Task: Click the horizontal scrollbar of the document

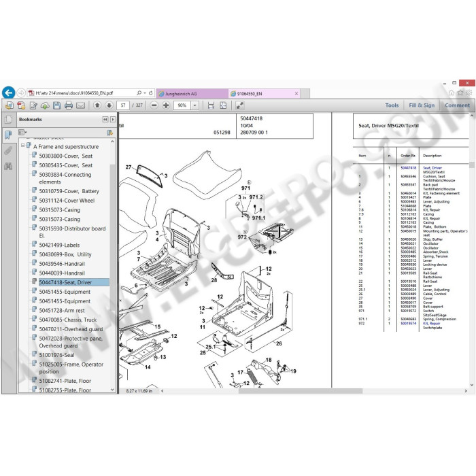Action: coord(301,391)
